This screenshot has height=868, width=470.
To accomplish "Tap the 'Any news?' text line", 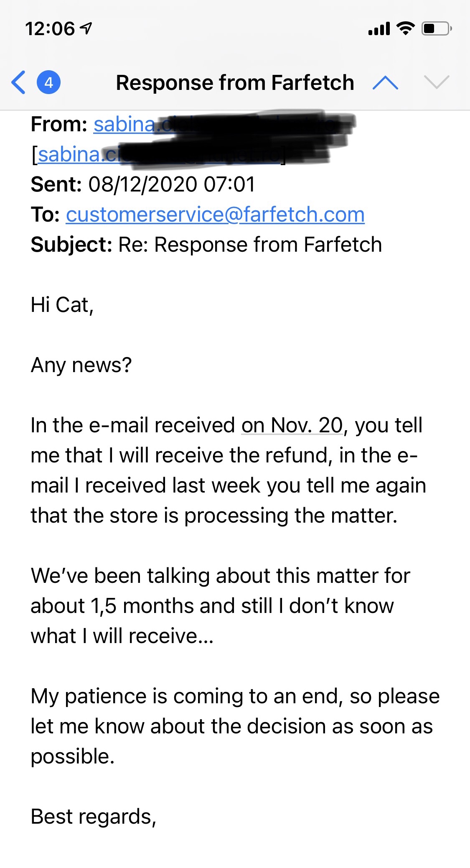I will (x=81, y=365).
